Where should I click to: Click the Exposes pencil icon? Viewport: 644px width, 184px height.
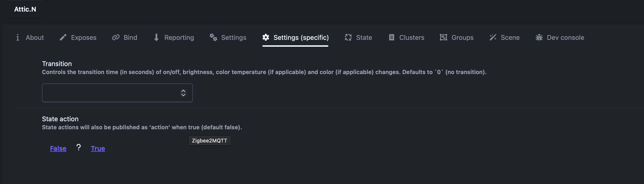(x=63, y=37)
